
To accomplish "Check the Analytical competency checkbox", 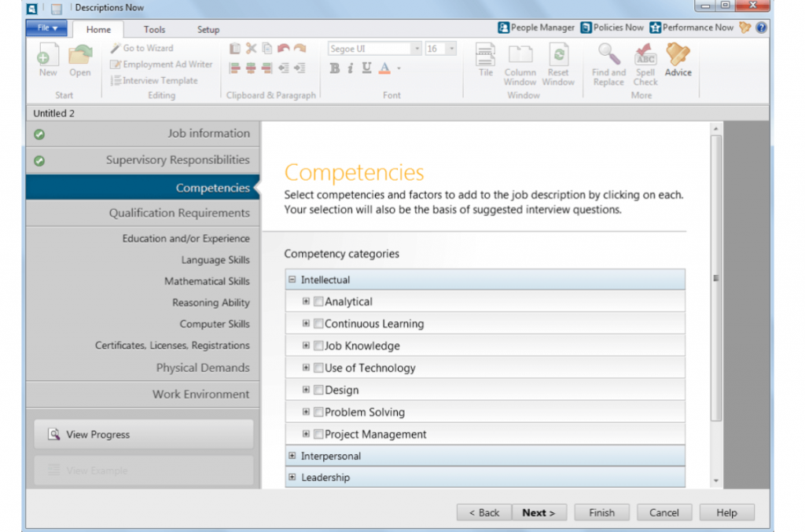I will (x=318, y=301).
